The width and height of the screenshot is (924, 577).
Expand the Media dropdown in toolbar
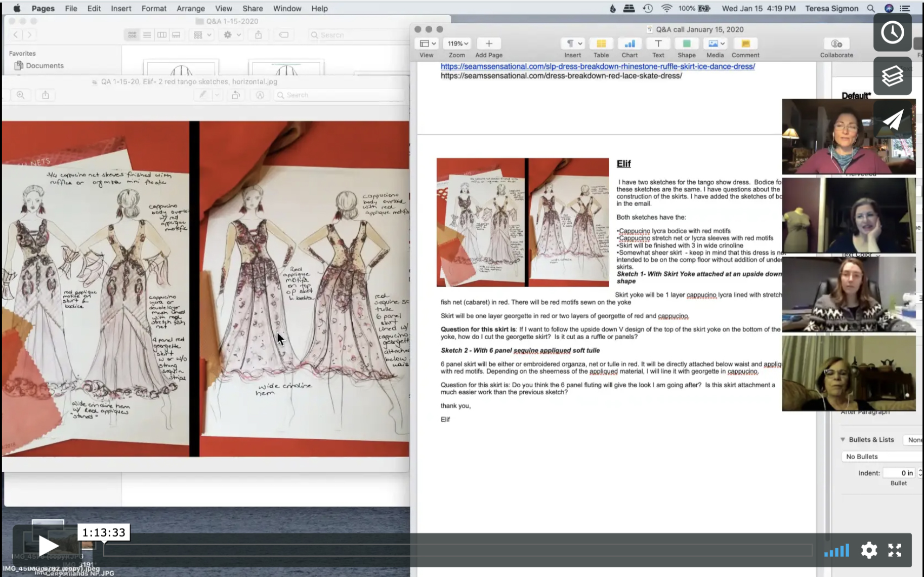[x=716, y=44]
